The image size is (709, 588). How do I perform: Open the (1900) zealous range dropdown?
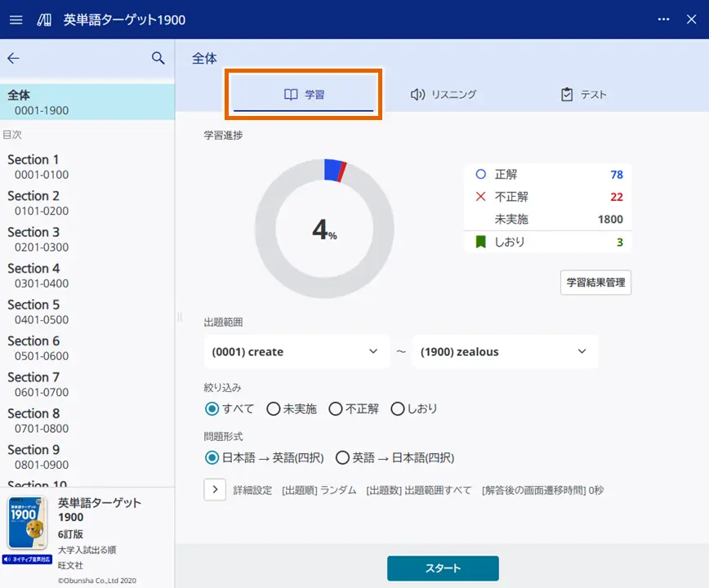pos(504,351)
